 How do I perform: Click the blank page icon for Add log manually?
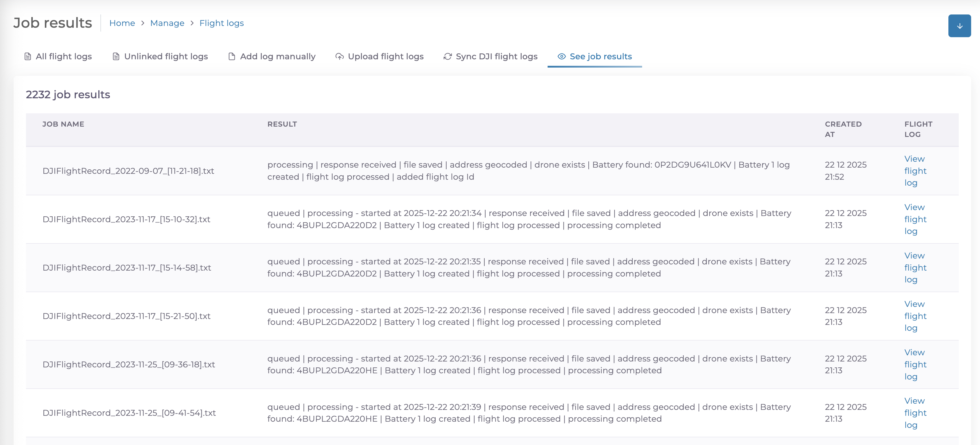231,57
